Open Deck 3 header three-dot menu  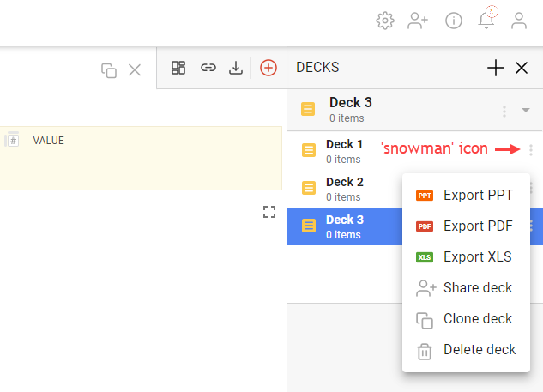(504, 111)
